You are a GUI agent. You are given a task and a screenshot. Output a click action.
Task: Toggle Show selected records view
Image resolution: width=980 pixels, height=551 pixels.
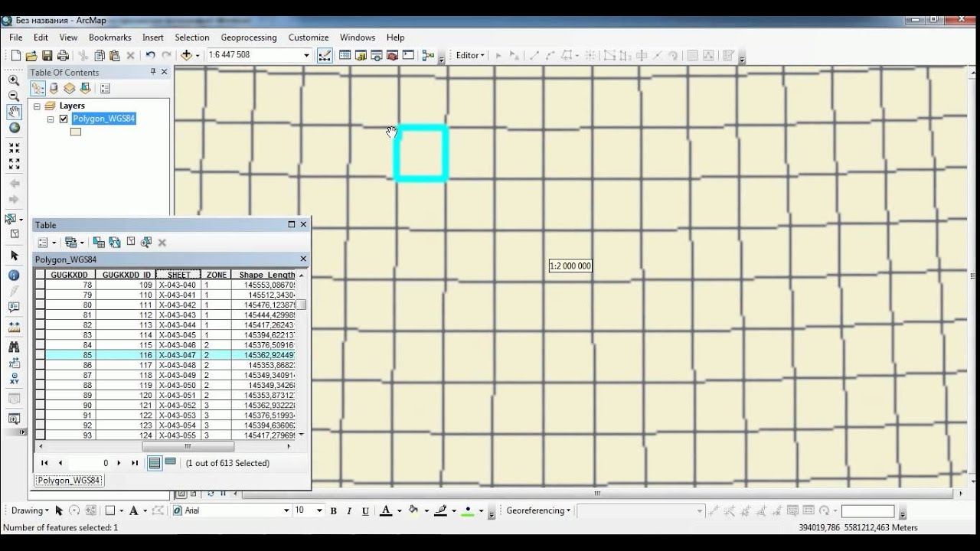[x=170, y=463]
